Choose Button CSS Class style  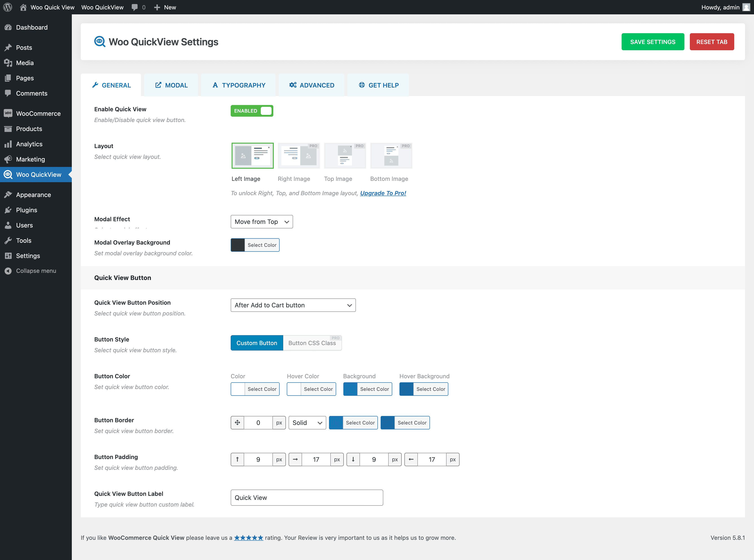[312, 343]
